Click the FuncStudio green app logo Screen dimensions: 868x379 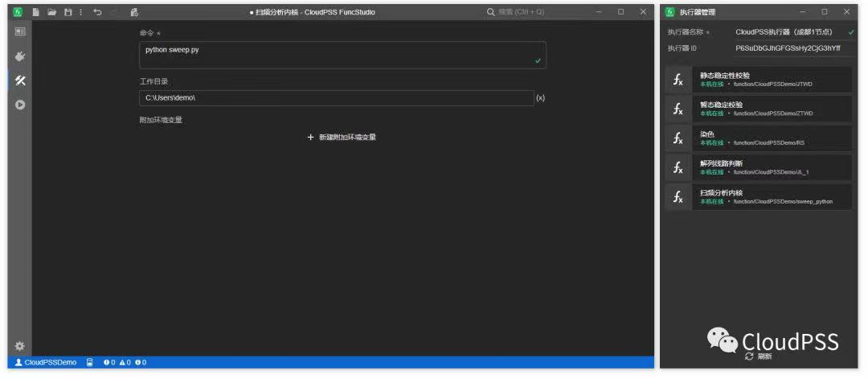click(x=18, y=11)
